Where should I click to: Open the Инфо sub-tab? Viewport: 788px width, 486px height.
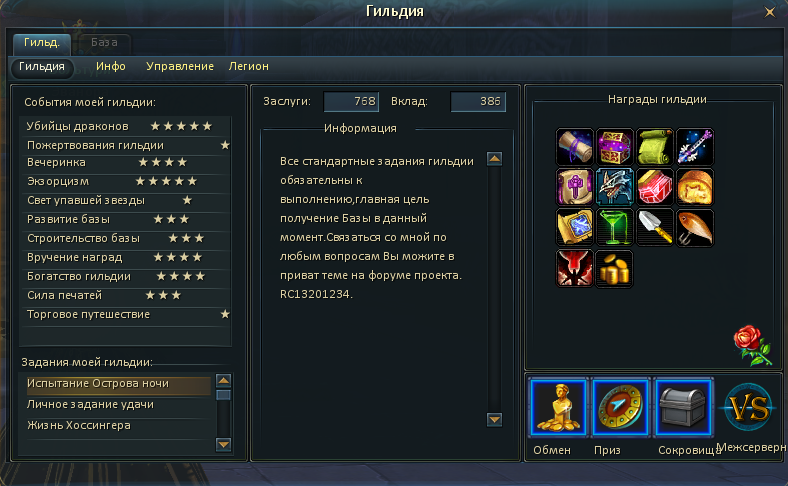coord(111,66)
